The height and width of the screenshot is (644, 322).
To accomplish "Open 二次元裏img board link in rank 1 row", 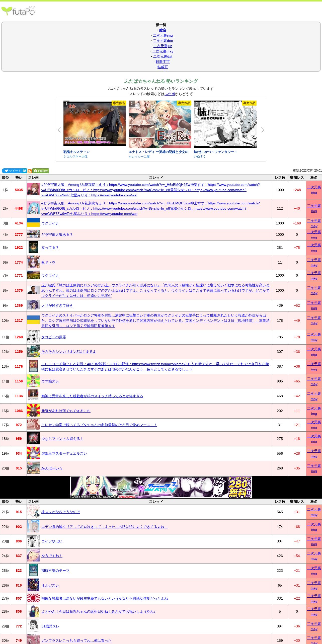I will [x=314, y=190].
